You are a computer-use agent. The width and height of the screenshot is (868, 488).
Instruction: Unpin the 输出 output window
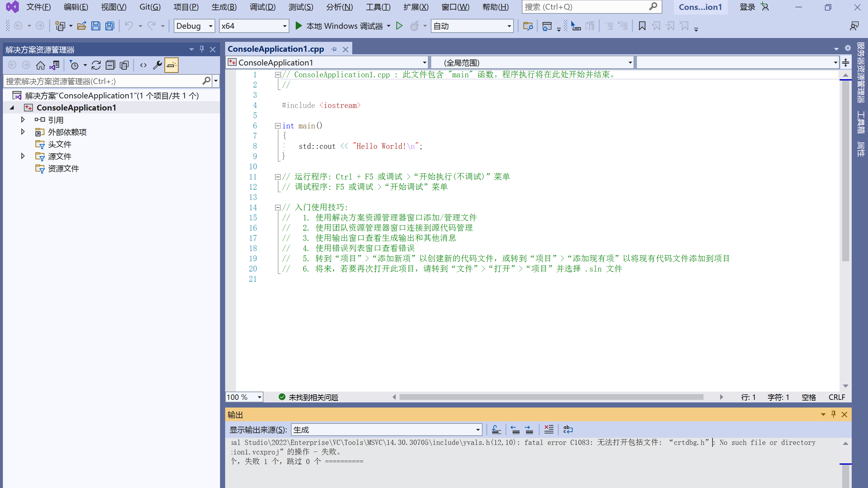coord(833,414)
